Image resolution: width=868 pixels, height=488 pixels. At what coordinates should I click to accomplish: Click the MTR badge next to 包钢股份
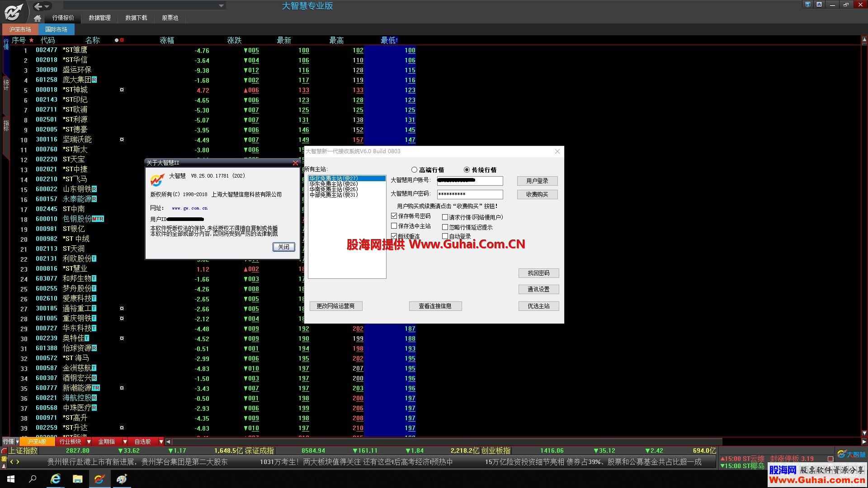point(98,219)
